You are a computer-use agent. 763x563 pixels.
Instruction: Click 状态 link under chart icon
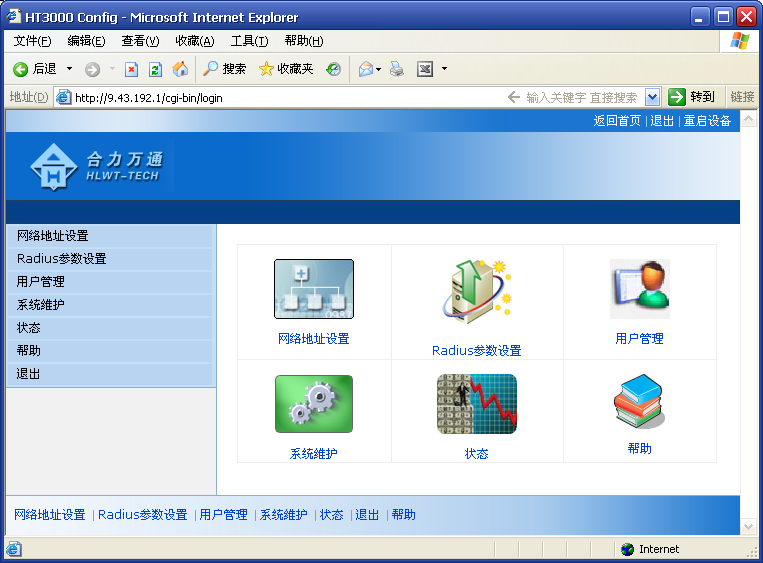click(x=476, y=454)
